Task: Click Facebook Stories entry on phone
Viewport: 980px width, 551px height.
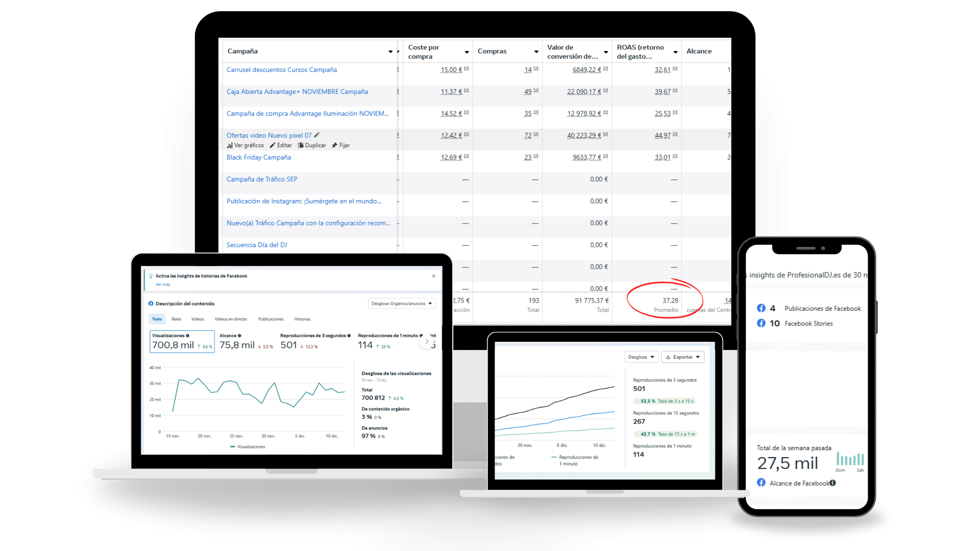Action: (808, 324)
